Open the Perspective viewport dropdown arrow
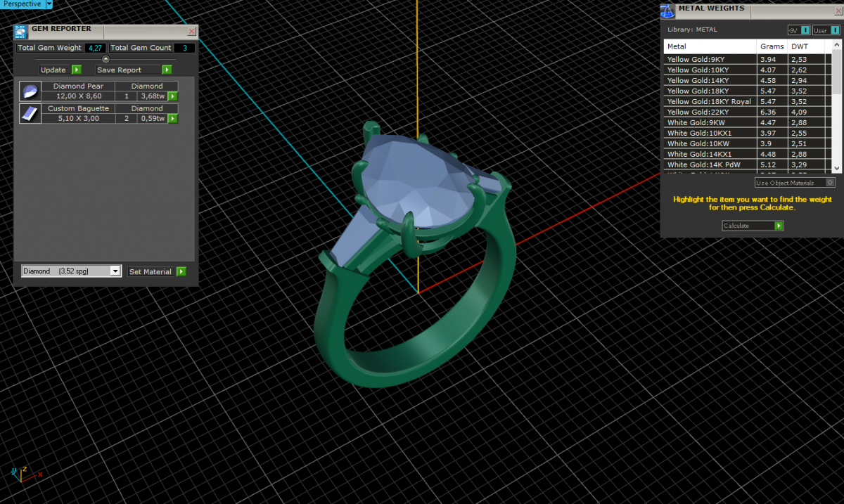The image size is (844, 504). (x=49, y=4)
